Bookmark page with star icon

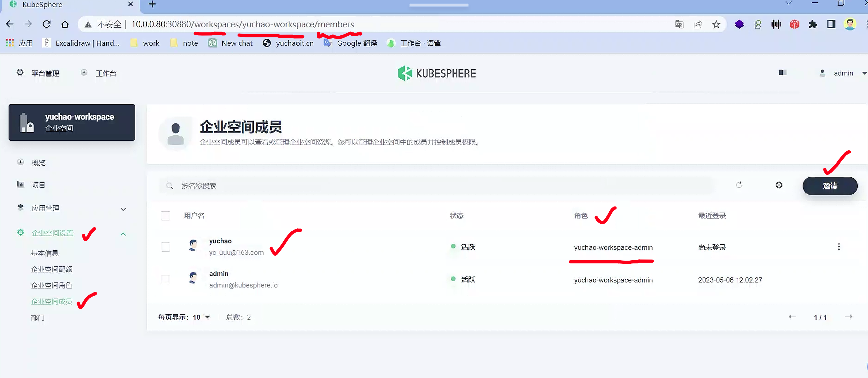(x=716, y=24)
